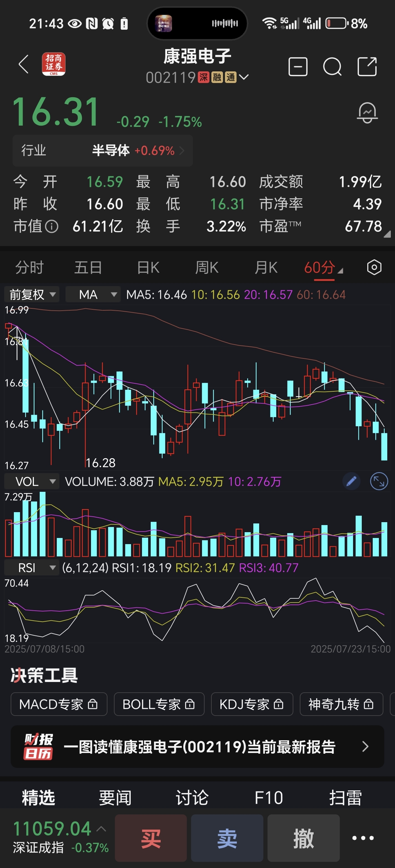Tap the 换手 3.22% value
Image resolution: width=395 pixels, height=868 pixels.
226,226
